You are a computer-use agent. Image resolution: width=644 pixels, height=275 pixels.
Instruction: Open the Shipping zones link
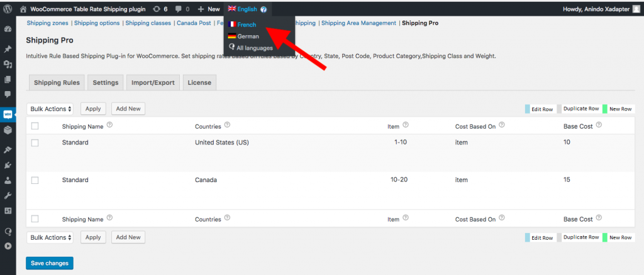point(47,23)
